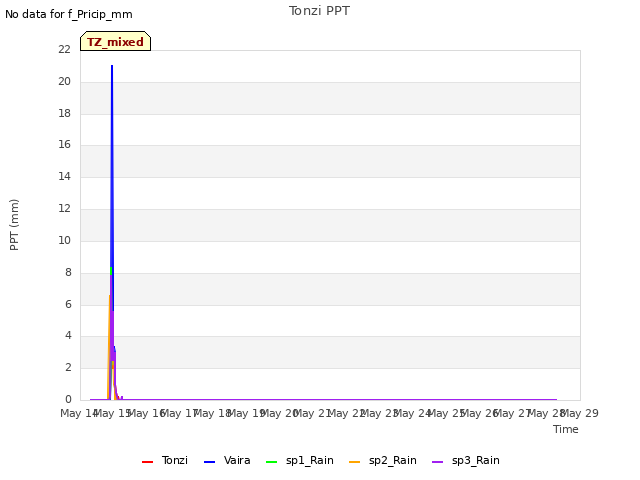Click the PPT (mm) y-axis label
640x480 pixels.
click(x=14, y=224)
